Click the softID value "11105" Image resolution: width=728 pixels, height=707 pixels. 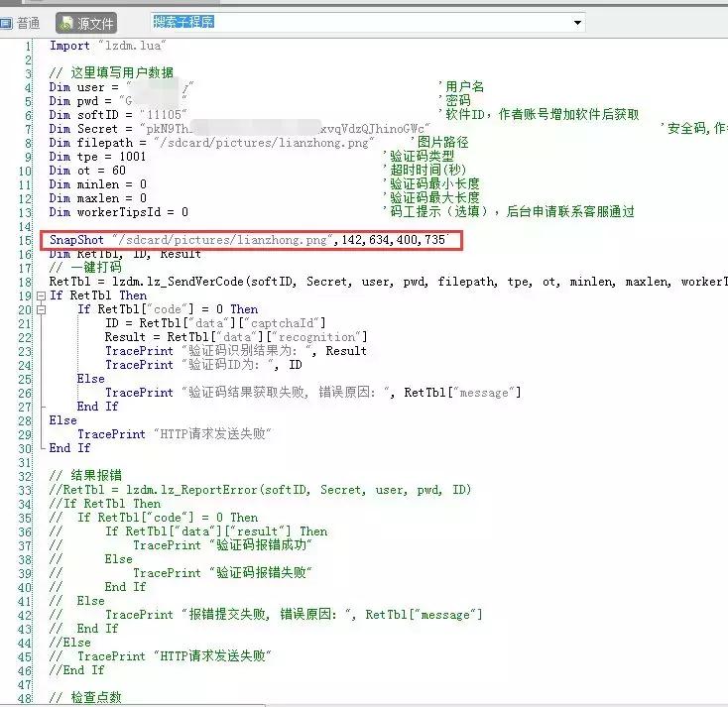[x=163, y=115]
